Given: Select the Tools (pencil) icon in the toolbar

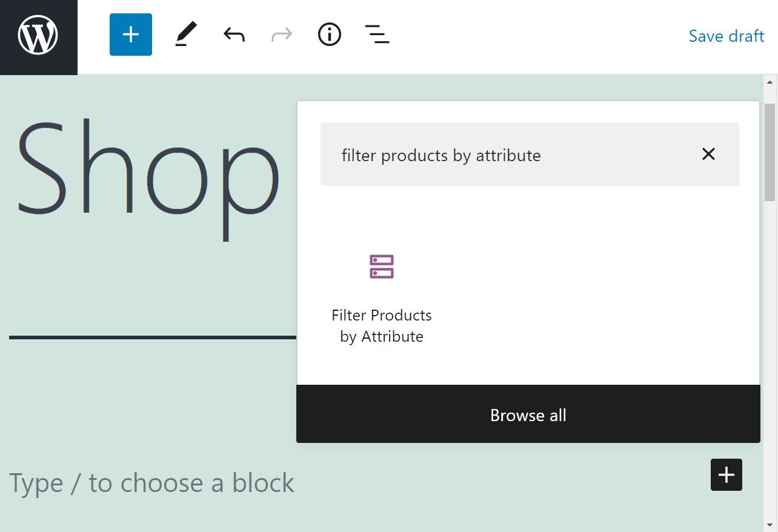Looking at the screenshot, I should click(x=185, y=35).
